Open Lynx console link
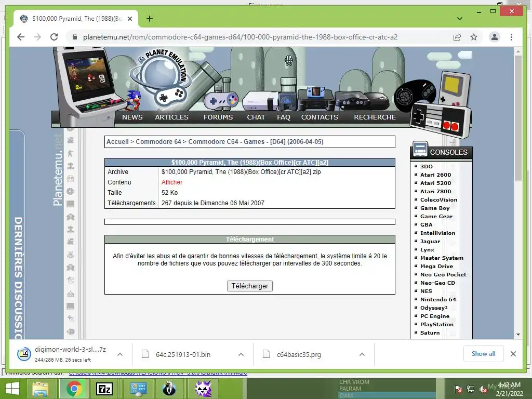 427,250
